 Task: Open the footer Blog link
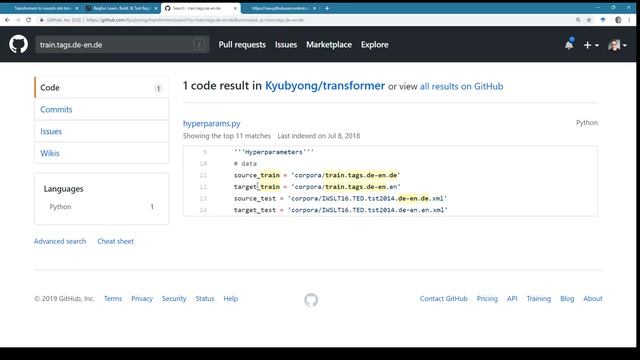point(567,298)
